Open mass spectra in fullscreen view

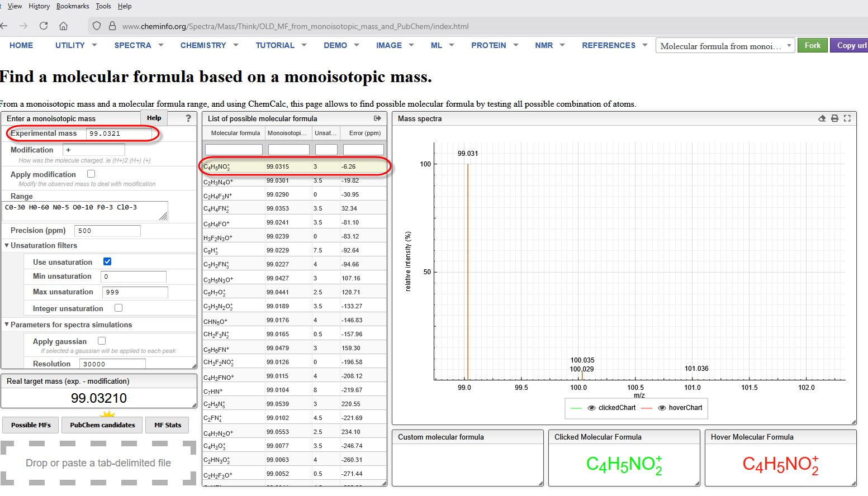pos(847,118)
